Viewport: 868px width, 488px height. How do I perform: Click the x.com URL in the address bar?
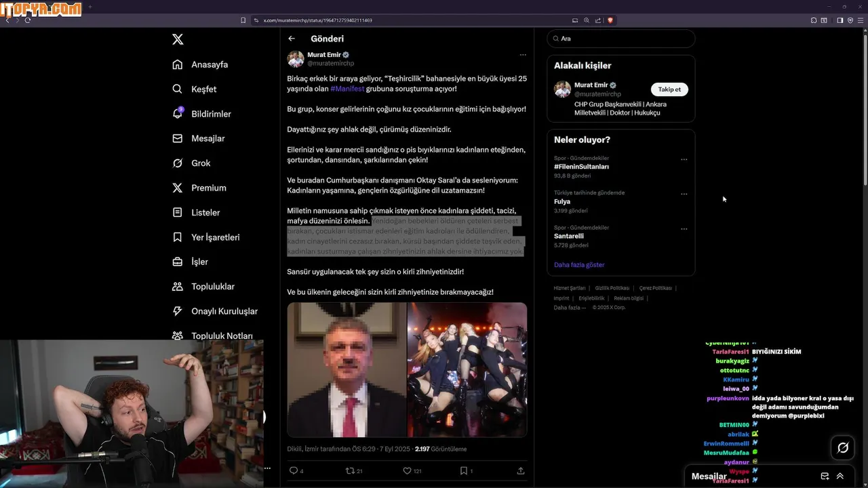coord(317,20)
